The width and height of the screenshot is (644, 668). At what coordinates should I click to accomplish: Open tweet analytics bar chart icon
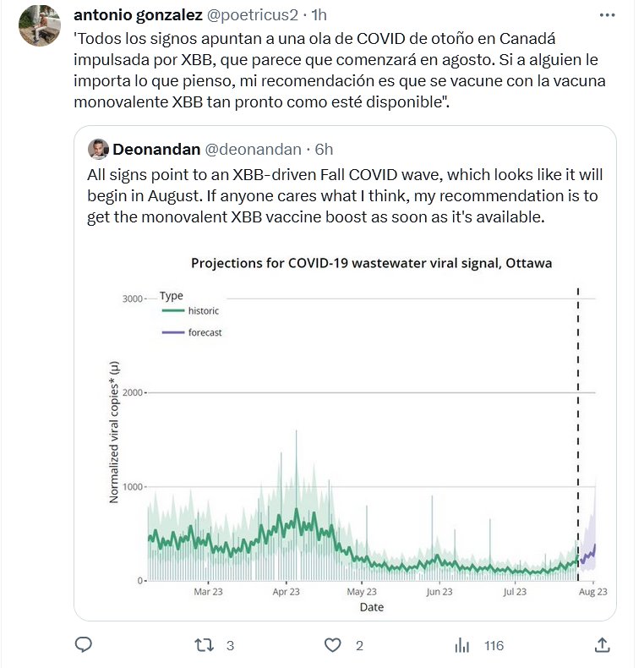click(462, 645)
